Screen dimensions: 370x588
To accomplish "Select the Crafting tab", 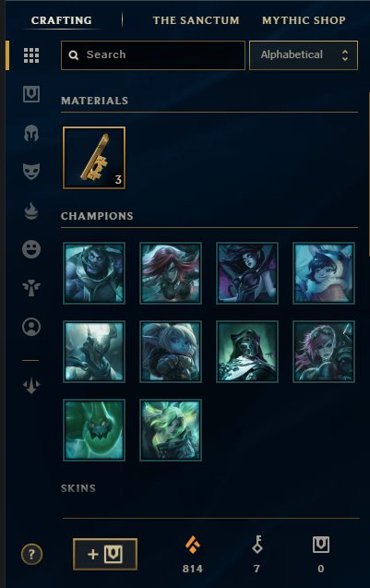I will [62, 20].
